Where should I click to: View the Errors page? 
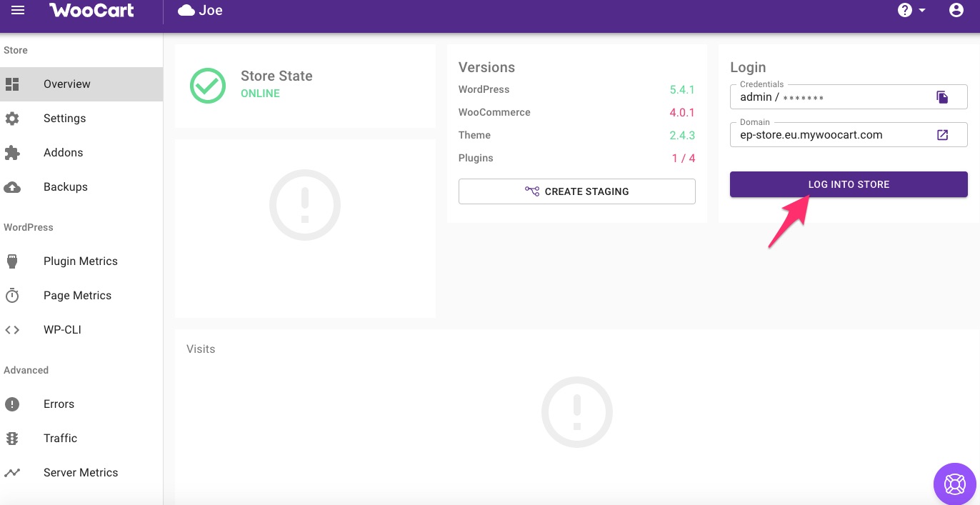59,404
